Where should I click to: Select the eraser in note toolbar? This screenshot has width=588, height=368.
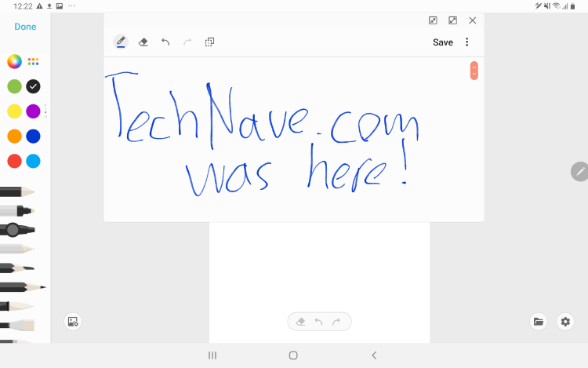(x=143, y=42)
